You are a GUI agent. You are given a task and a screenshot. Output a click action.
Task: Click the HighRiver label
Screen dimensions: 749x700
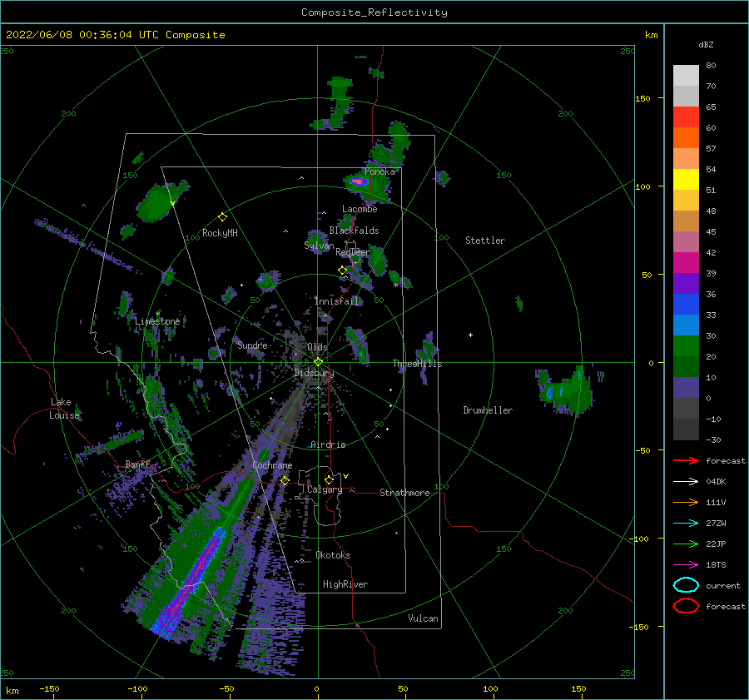click(345, 584)
